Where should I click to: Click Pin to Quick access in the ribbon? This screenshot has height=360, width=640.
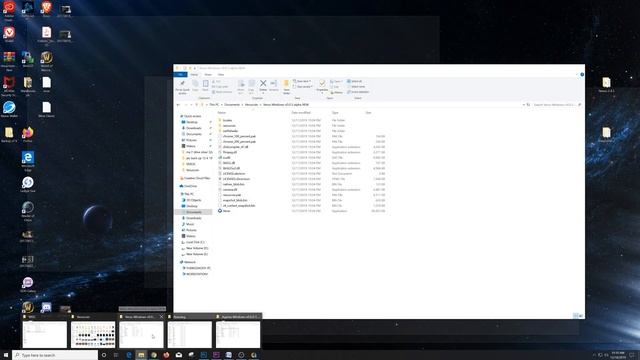click(182, 87)
